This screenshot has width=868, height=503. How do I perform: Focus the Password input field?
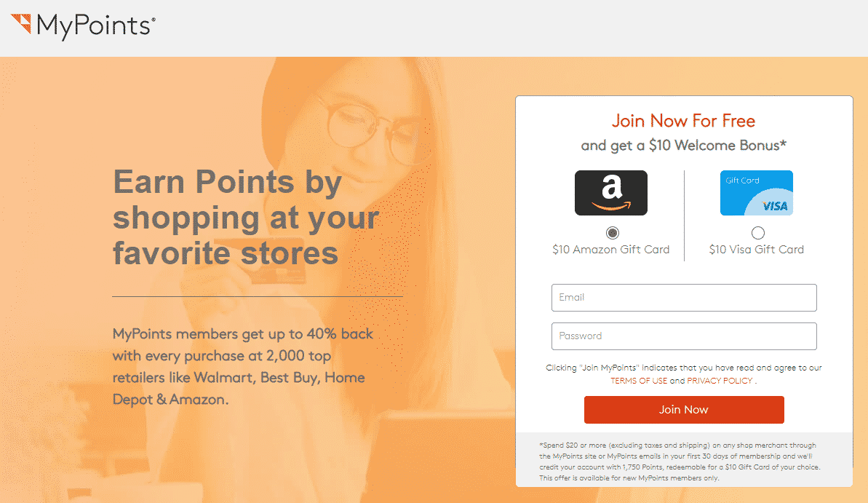click(x=684, y=336)
